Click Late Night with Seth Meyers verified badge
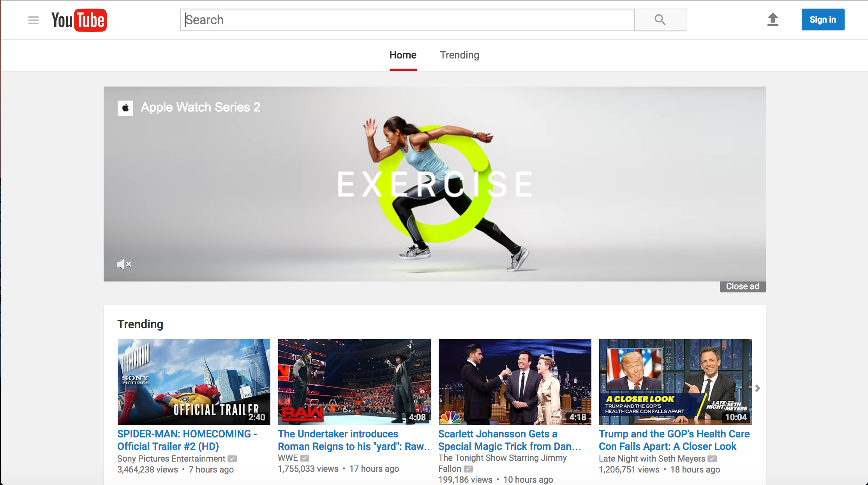Viewport: 868px width, 485px height. [712, 459]
